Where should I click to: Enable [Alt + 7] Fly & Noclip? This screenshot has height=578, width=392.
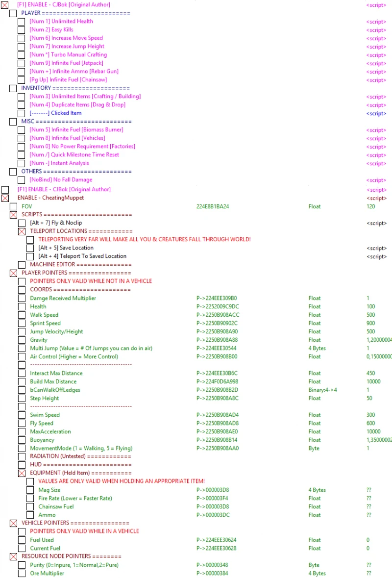point(21,223)
